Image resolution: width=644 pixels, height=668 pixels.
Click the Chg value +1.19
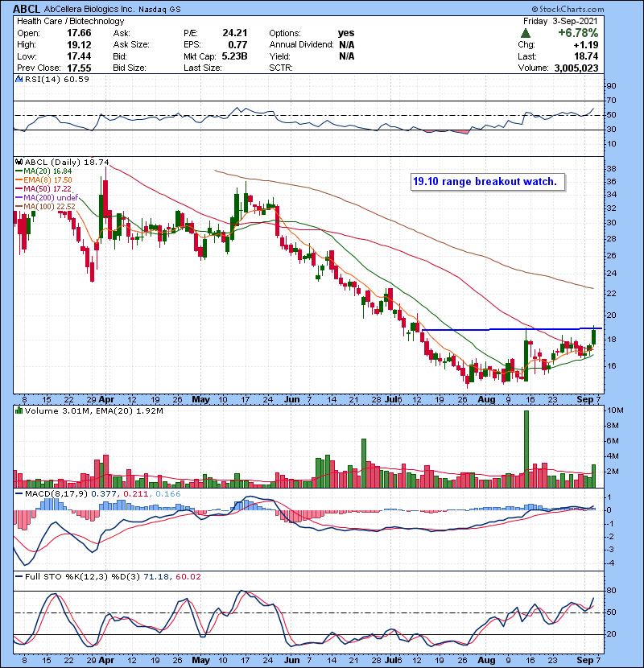click(585, 45)
